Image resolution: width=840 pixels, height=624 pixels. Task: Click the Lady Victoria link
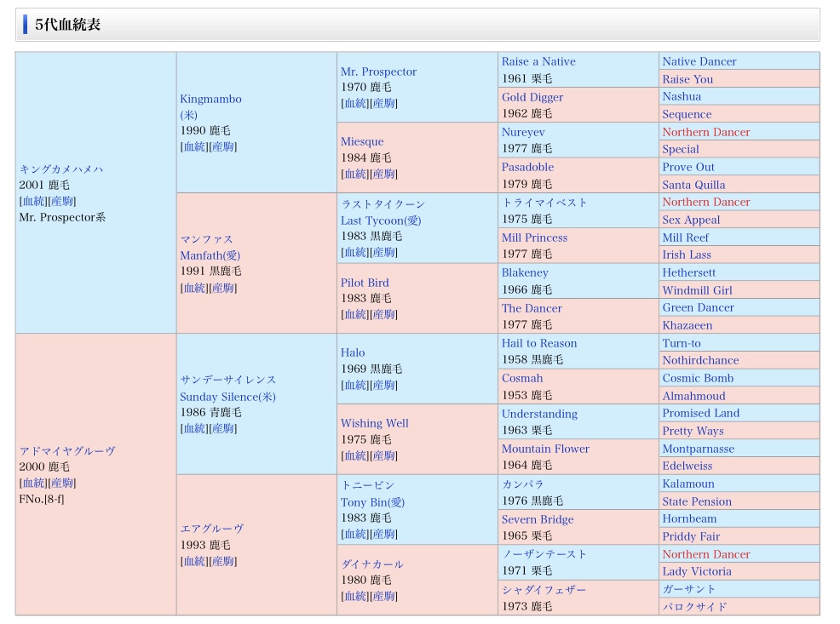pos(696,571)
